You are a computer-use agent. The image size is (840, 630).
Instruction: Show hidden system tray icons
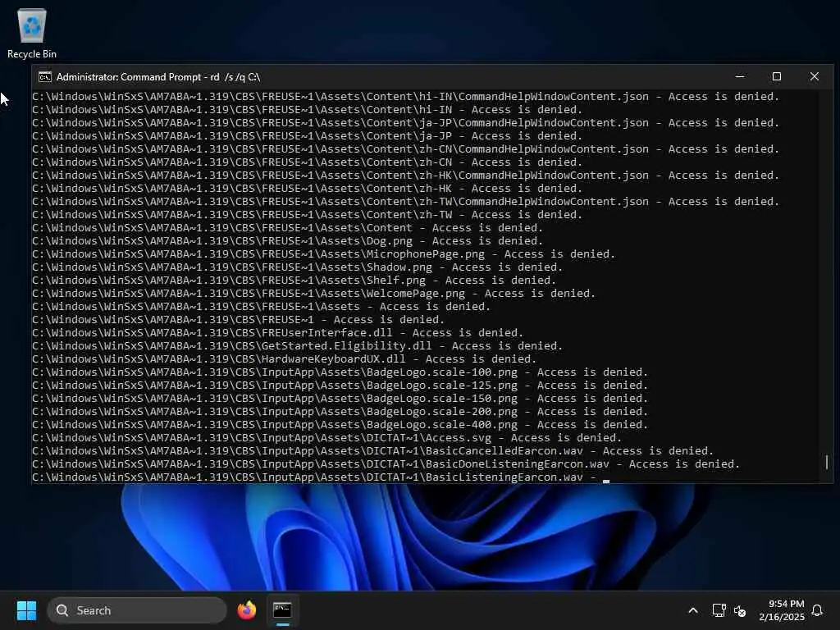coord(692,610)
